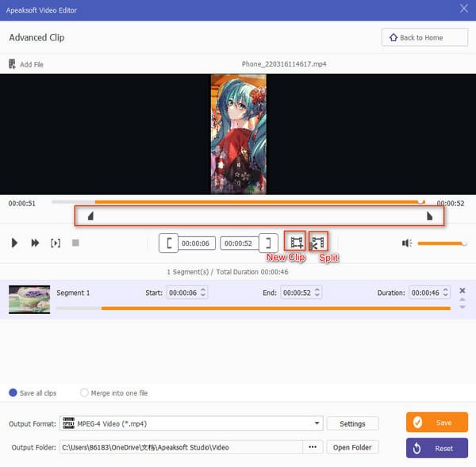
Task: Move Segment 1 up
Action: click(x=463, y=300)
